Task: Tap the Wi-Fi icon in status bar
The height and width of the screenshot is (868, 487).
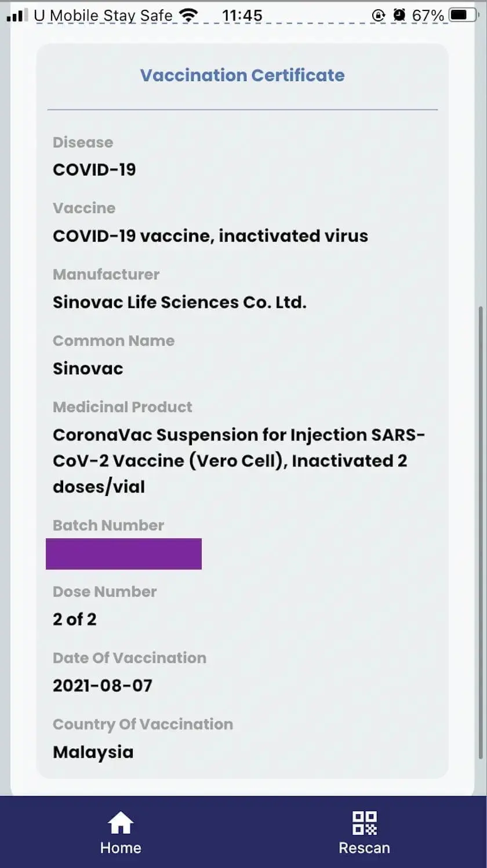Action: 188,16
